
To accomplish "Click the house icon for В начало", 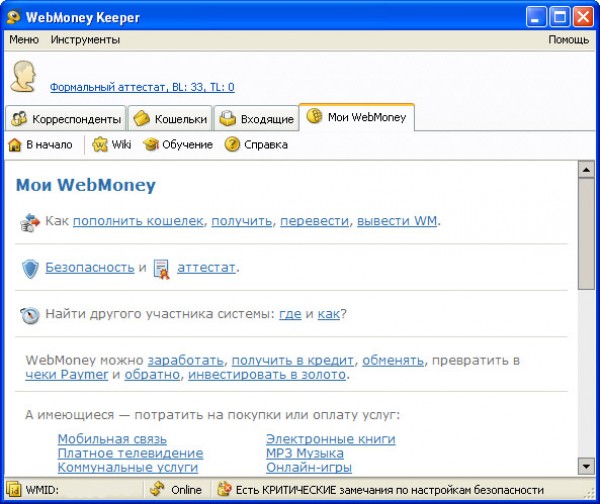I will pyautogui.click(x=15, y=145).
